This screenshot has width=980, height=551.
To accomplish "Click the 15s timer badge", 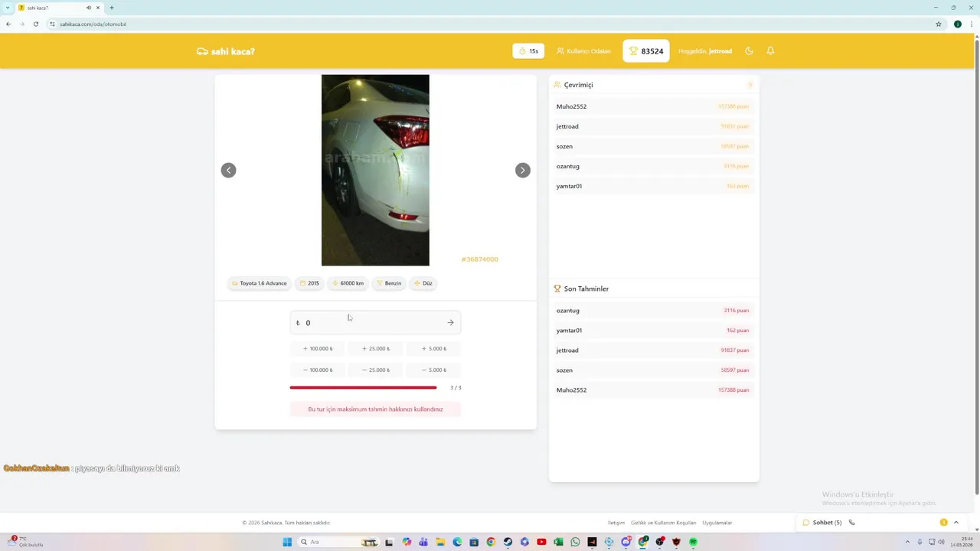I will 528,51.
